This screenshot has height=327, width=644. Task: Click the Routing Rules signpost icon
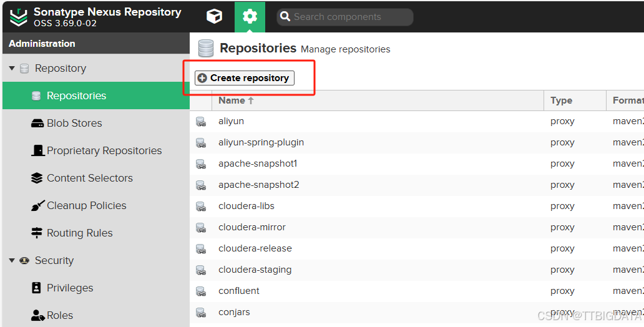(37, 233)
